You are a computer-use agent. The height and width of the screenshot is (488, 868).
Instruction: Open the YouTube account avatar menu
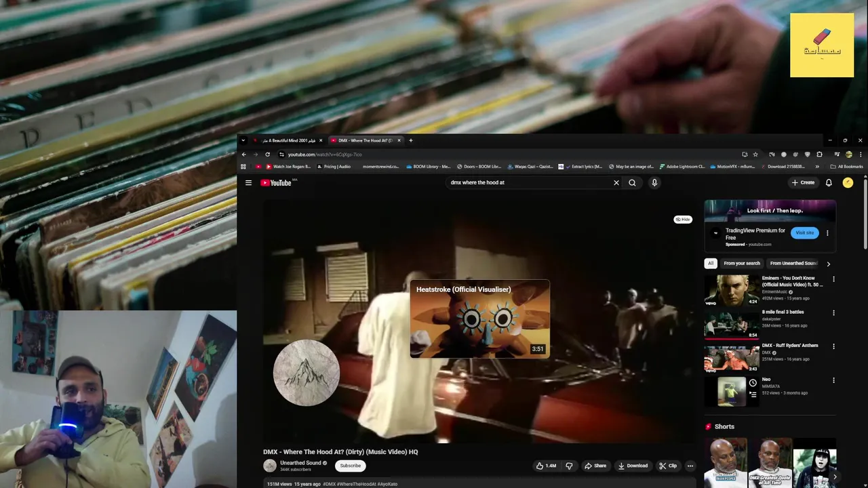848,182
